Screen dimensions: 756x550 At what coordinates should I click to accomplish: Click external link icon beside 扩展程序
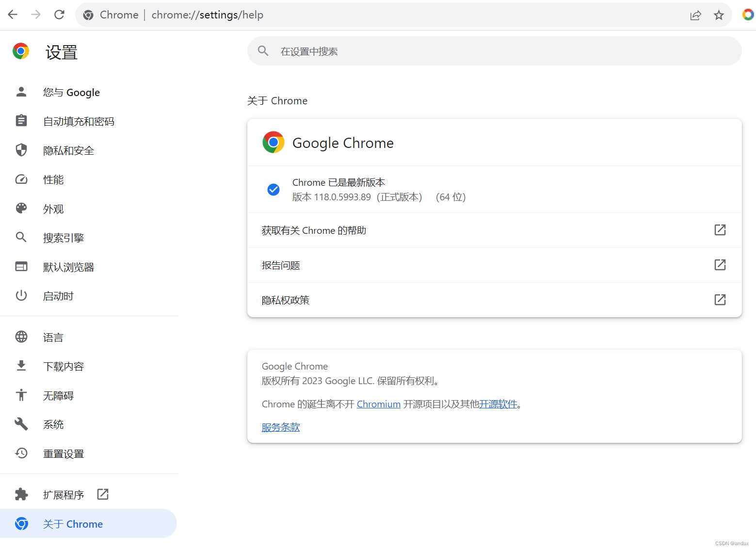pos(103,494)
